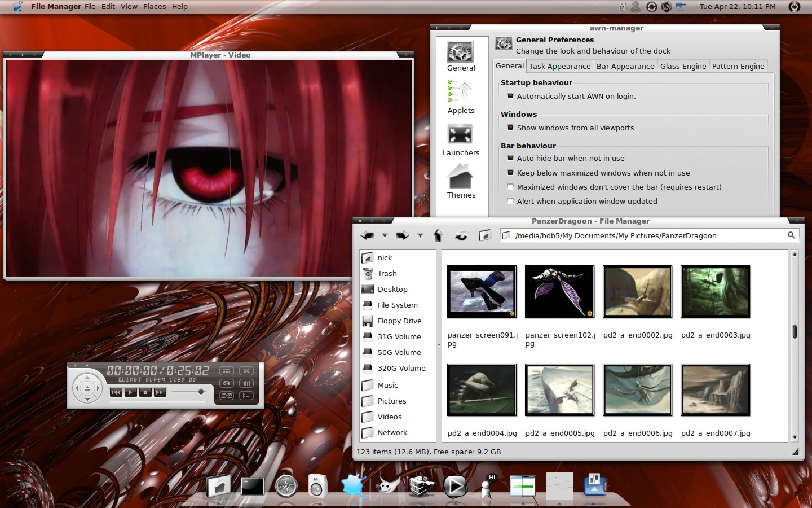The width and height of the screenshot is (812, 508).
Task: Play the video in MPlayer control panel
Action: [131, 392]
